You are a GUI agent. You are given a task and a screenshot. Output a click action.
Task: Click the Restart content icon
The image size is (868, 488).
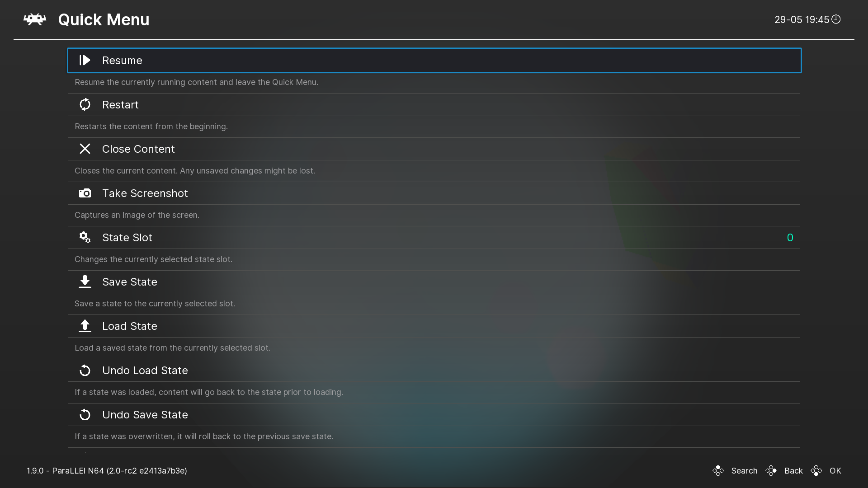click(85, 104)
